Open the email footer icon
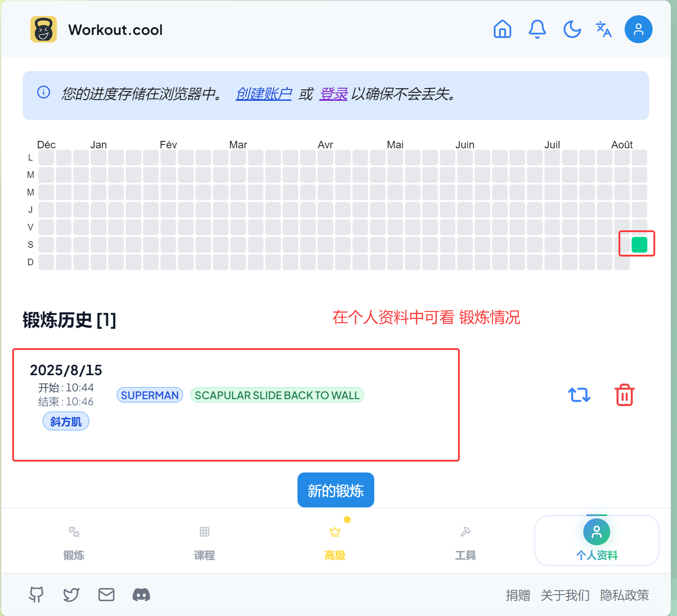 (106, 595)
